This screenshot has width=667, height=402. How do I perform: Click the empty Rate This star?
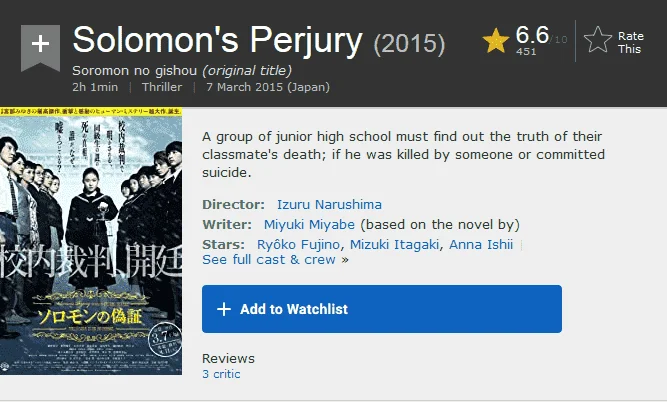coord(598,40)
